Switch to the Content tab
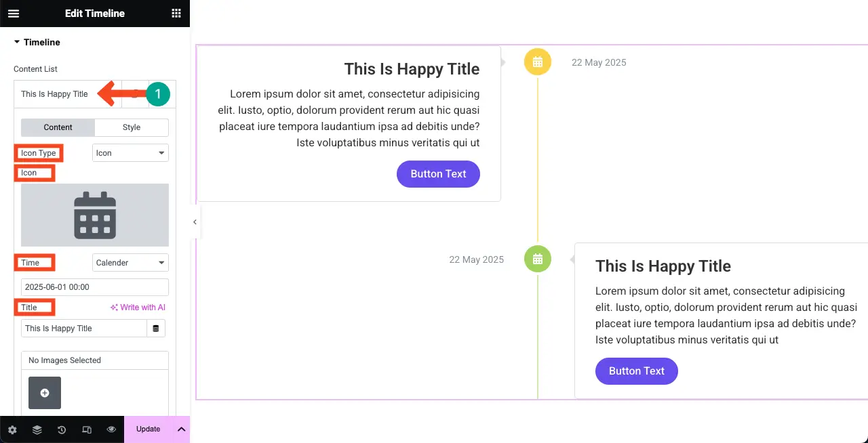This screenshot has width=868, height=443. click(x=58, y=127)
